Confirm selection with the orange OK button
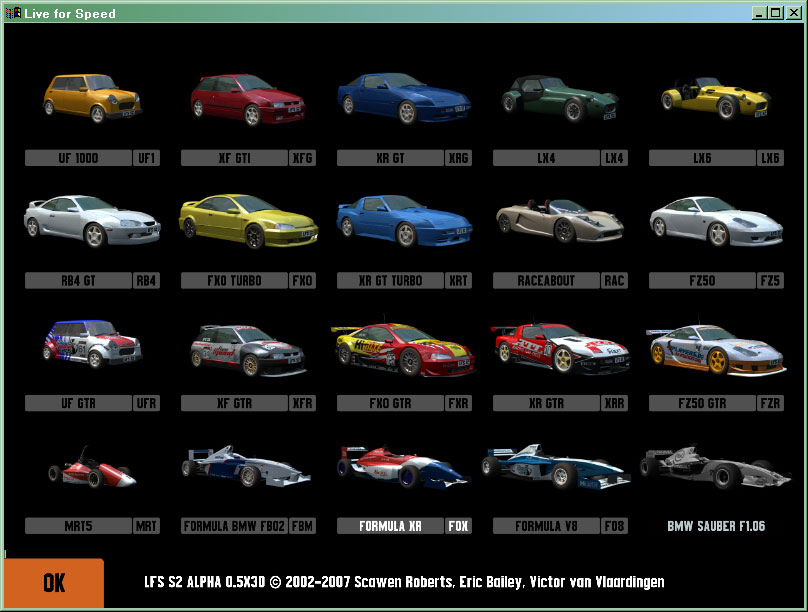The height and width of the screenshot is (612, 808). click(54, 583)
